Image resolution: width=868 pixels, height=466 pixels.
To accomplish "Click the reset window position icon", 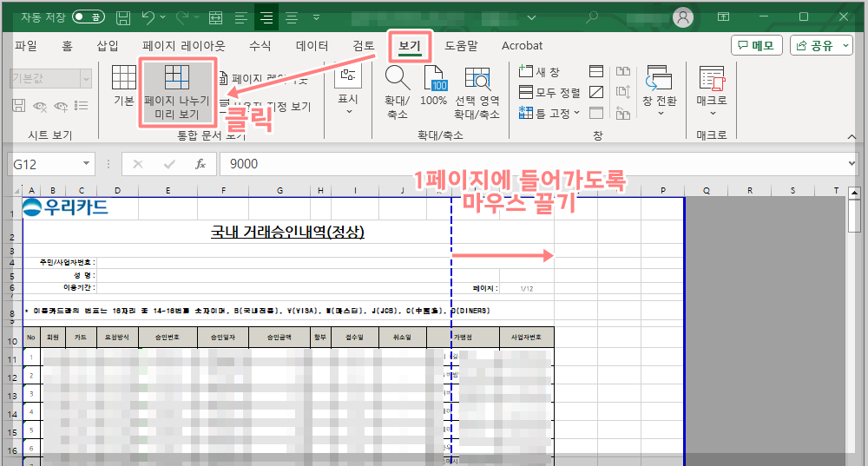I will click(x=622, y=114).
